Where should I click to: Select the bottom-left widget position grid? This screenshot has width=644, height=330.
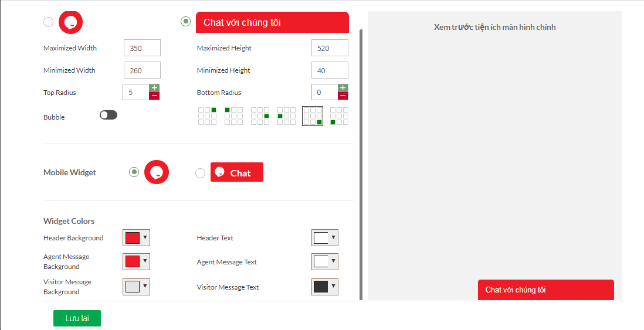(x=339, y=116)
